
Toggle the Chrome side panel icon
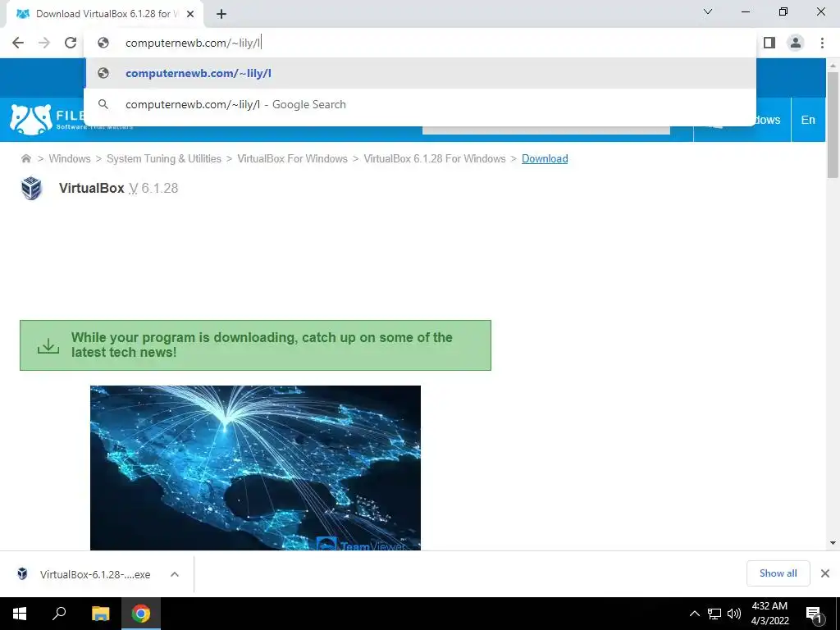769,43
